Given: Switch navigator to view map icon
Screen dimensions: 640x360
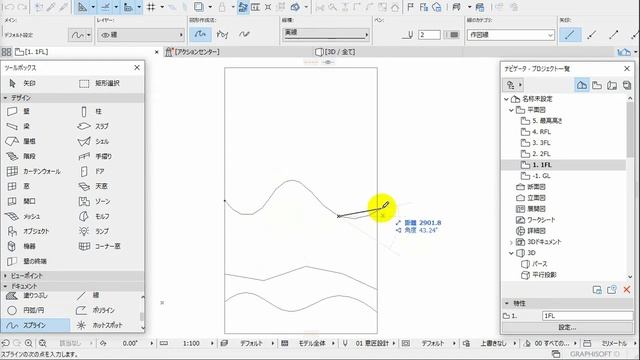Looking at the screenshot, I should [597, 85].
